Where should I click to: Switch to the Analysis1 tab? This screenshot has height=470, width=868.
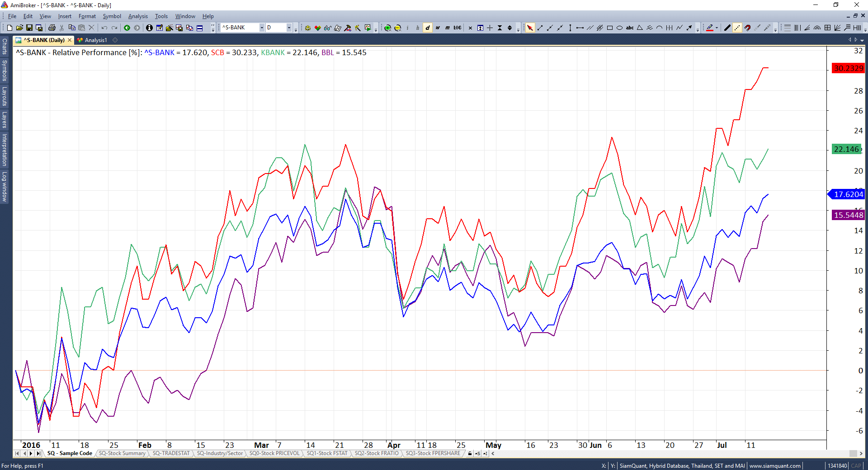(x=95, y=40)
